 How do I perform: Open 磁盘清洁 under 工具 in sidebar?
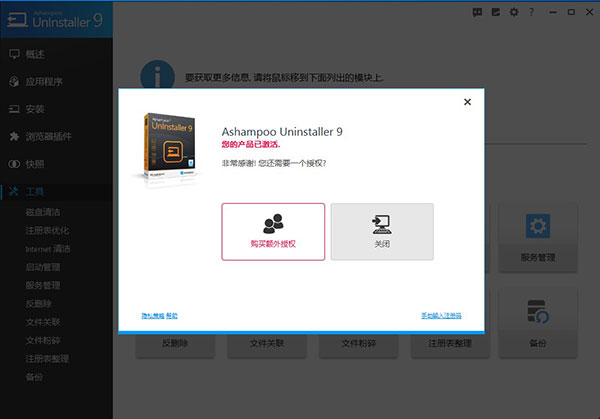pos(43,212)
